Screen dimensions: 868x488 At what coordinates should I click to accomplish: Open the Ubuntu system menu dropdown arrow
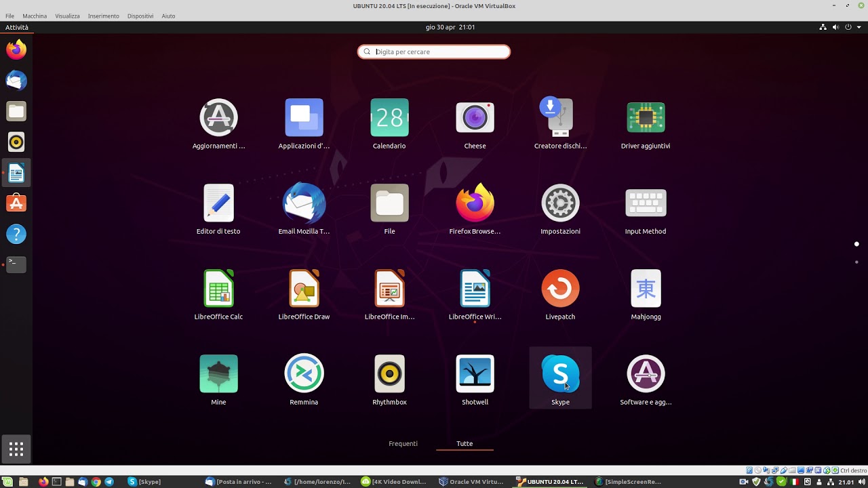click(x=859, y=27)
